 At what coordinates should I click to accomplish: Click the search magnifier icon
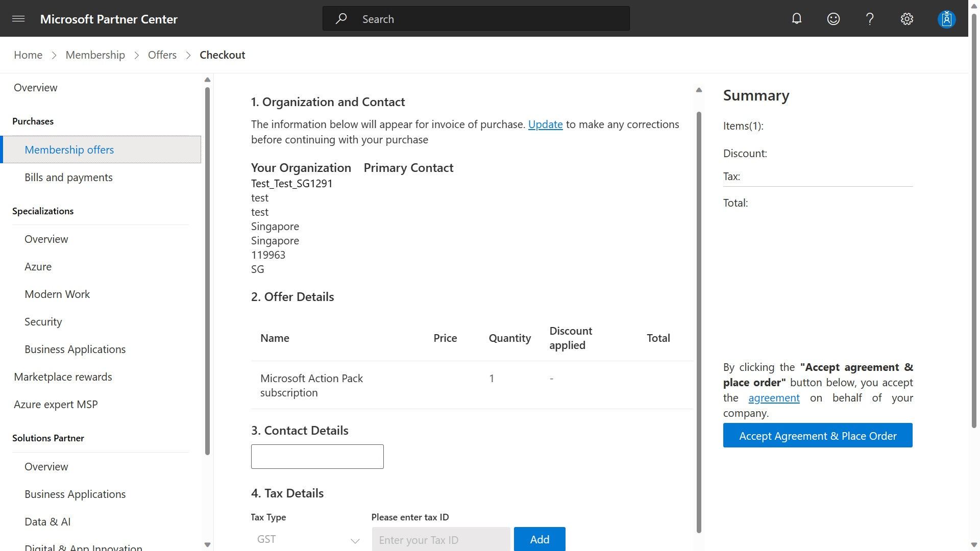(x=341, y=18)
